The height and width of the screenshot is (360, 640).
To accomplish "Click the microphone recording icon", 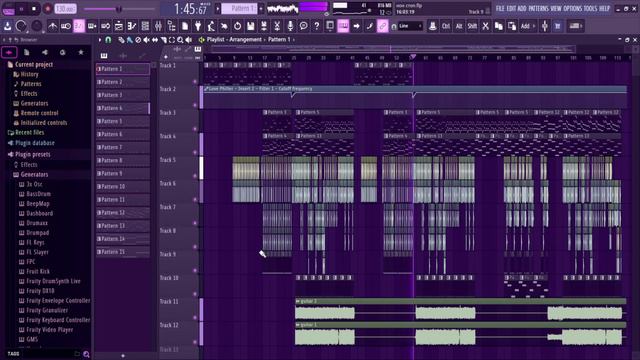I will (x=290, y=26).
